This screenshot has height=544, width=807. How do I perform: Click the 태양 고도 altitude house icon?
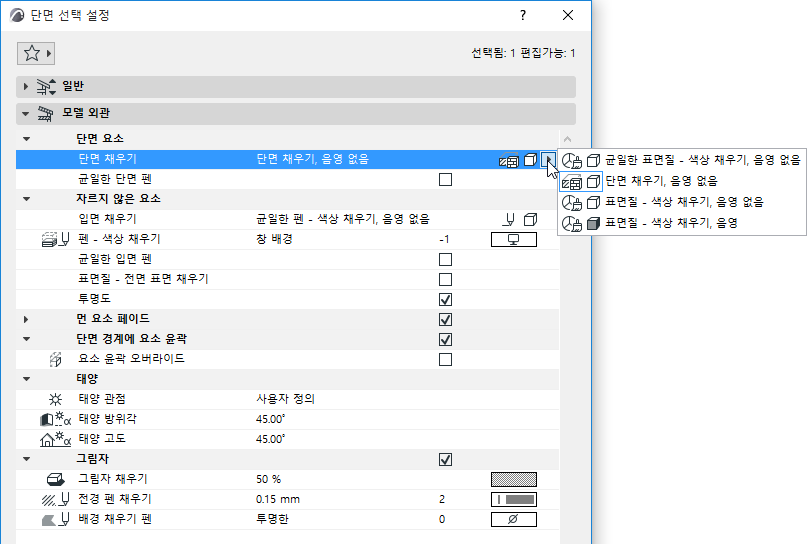click(55, 439)
